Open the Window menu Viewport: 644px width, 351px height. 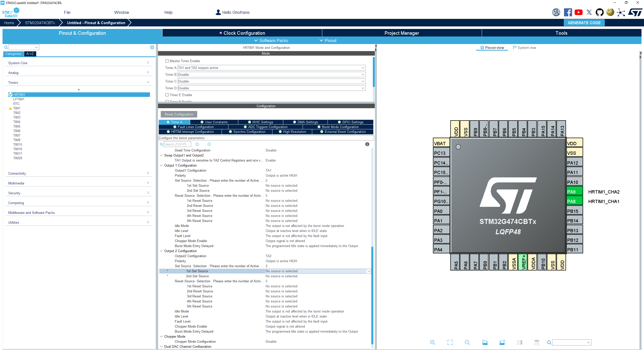pos(122,12)
